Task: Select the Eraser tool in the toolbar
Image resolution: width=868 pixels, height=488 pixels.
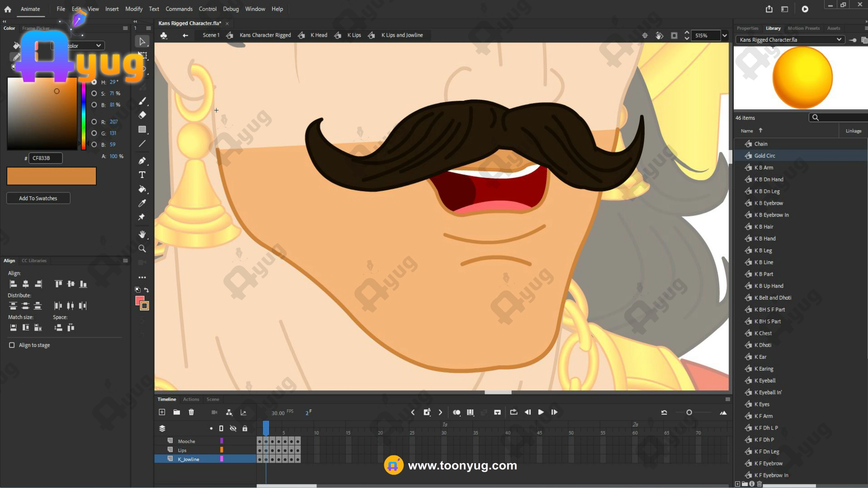Action: [142, 115]
